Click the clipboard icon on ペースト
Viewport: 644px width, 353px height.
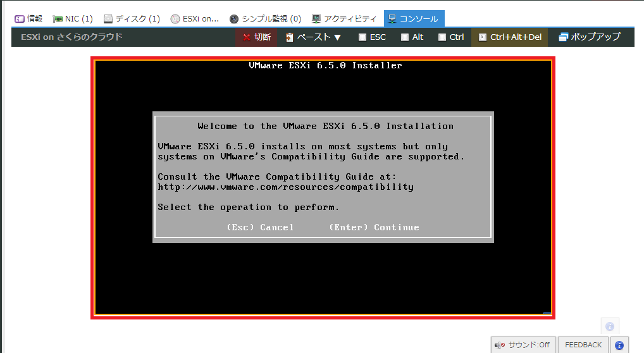(x=290, y=37)
